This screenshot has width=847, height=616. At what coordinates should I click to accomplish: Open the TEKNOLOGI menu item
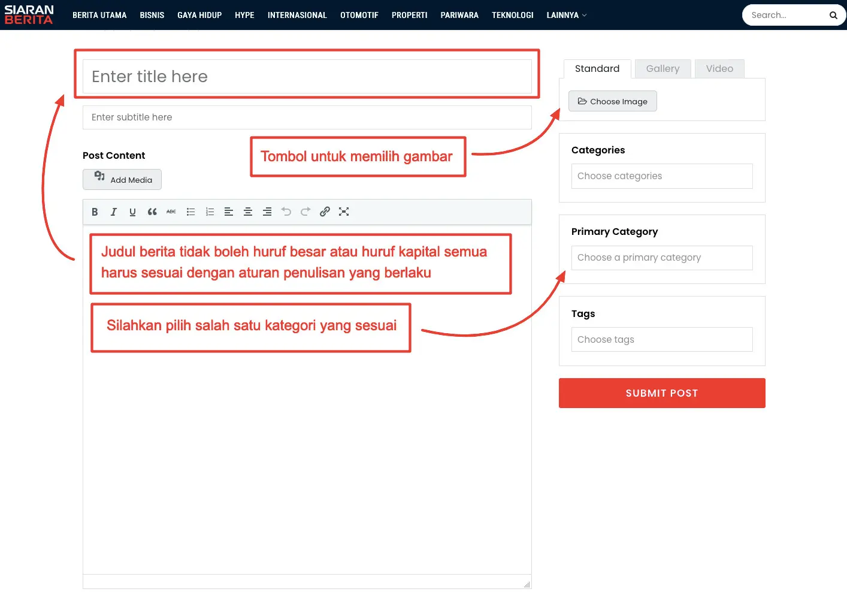[x=512, y=15]
